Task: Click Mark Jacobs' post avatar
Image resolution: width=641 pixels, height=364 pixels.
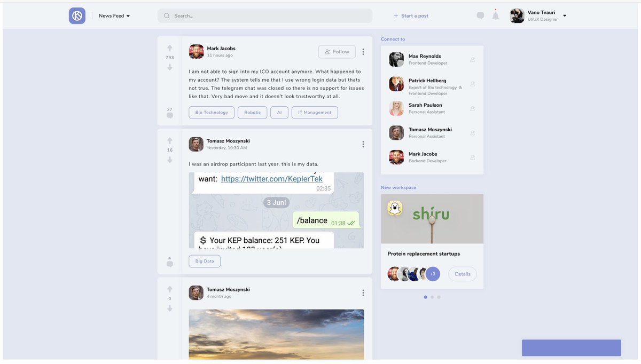Action: (x=196, y=51)
